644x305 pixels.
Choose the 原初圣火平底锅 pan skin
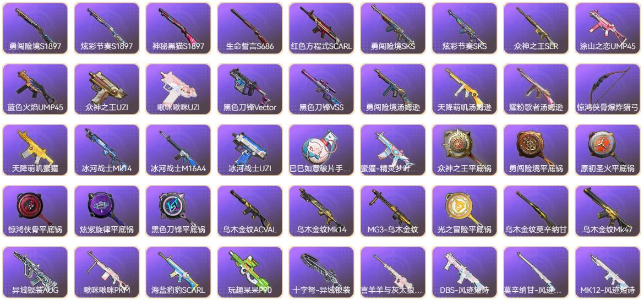[608, 150]
